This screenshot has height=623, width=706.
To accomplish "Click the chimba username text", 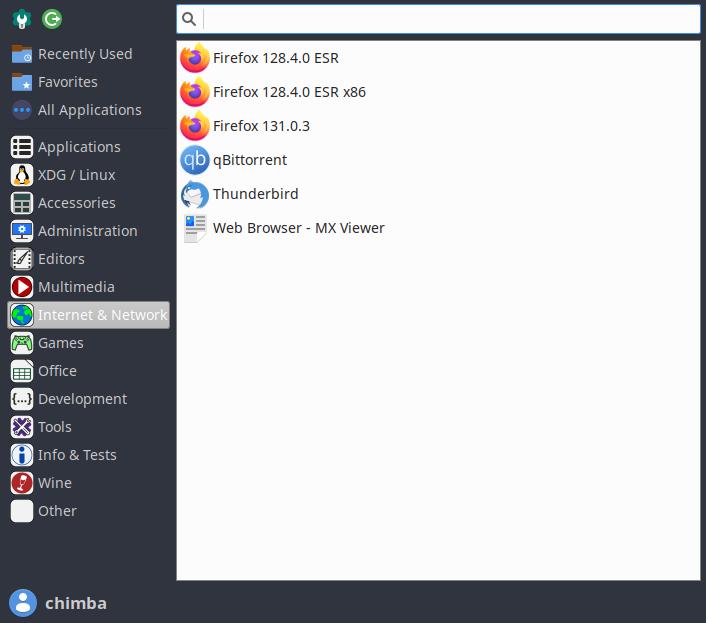I will (x=76, y=603).
